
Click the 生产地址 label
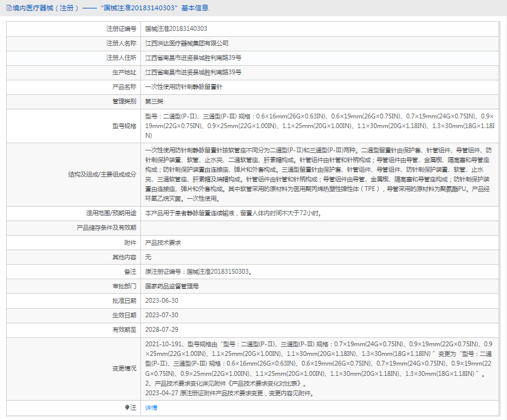coord(125,73)
